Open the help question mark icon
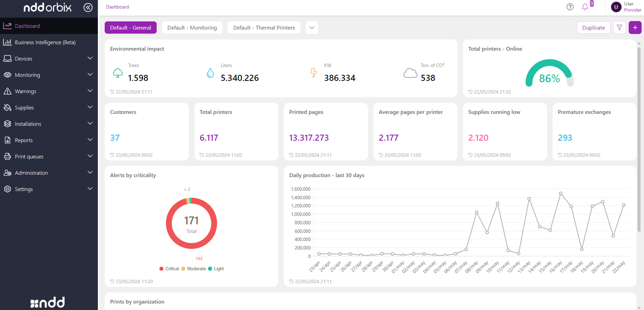The height and width of the screenshot is (310, 644). tap(570, 7)
